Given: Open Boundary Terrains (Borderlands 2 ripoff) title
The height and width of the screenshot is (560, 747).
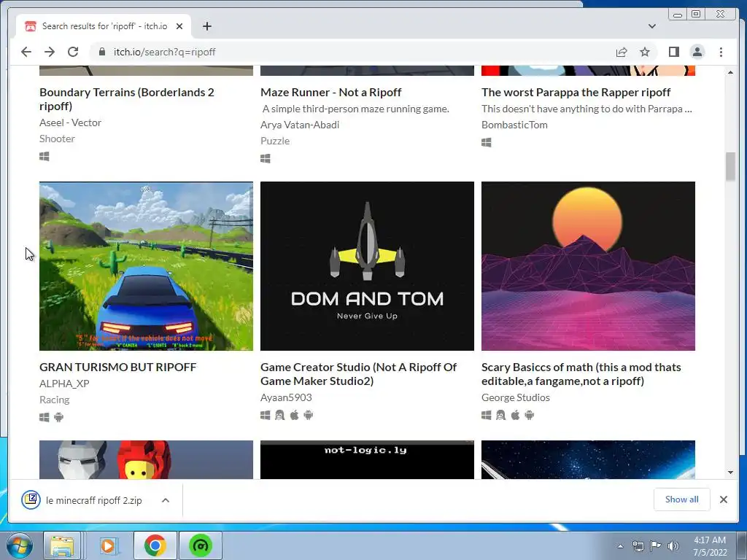Looking at the screenshot, I should 127,99.
